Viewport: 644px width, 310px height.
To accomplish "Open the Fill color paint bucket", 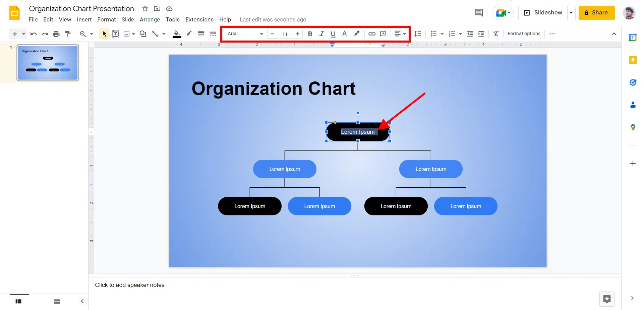I will [177, 34].
